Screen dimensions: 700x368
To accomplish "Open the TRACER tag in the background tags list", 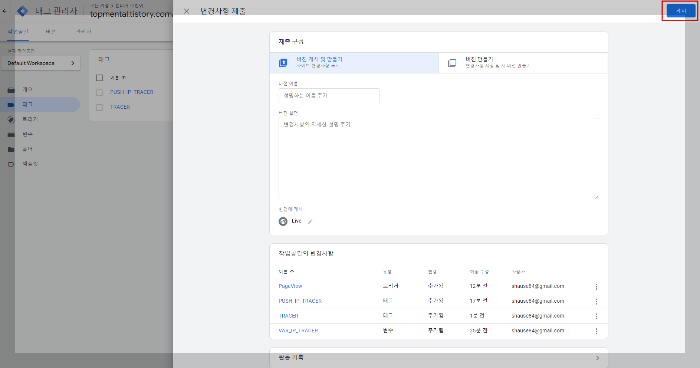I will 120,107.
